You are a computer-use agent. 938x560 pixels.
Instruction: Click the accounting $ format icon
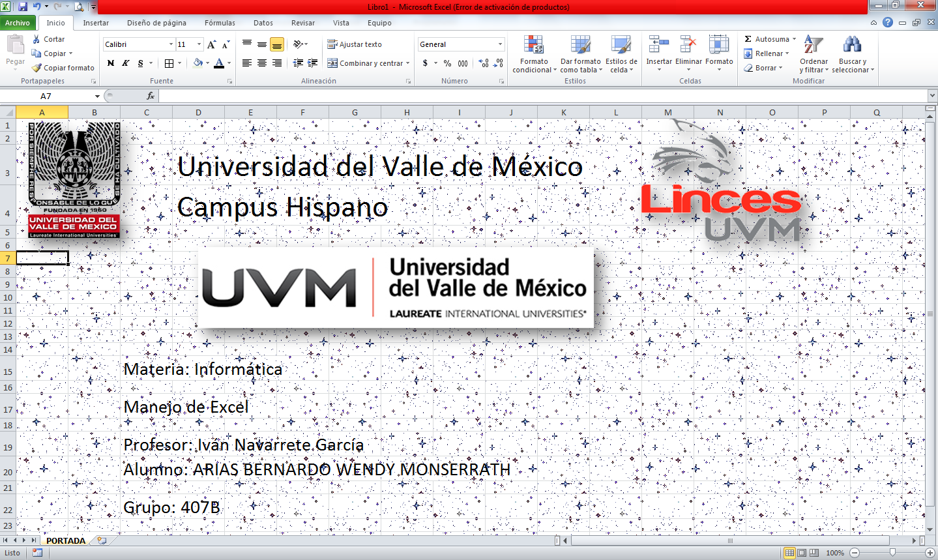coord(425,63)
